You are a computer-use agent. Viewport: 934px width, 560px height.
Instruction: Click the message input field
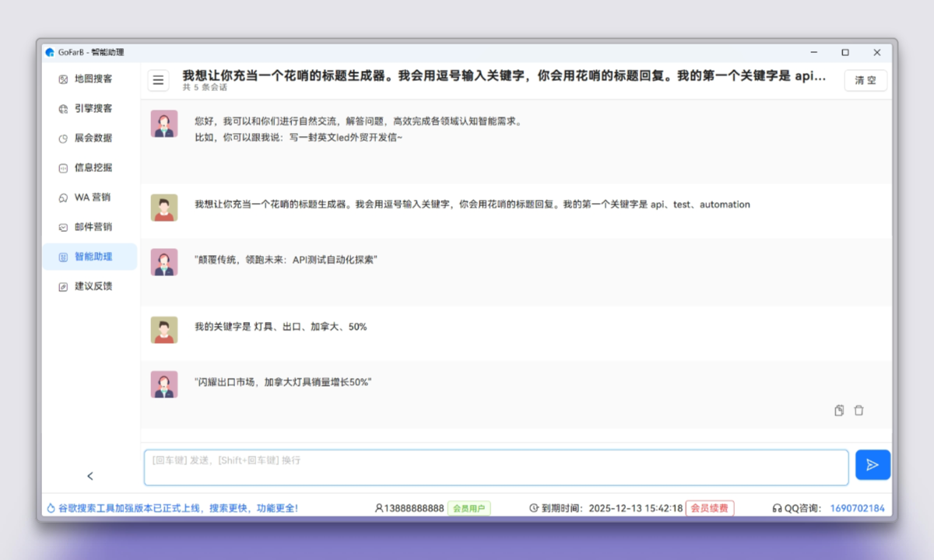coord(497,467)
